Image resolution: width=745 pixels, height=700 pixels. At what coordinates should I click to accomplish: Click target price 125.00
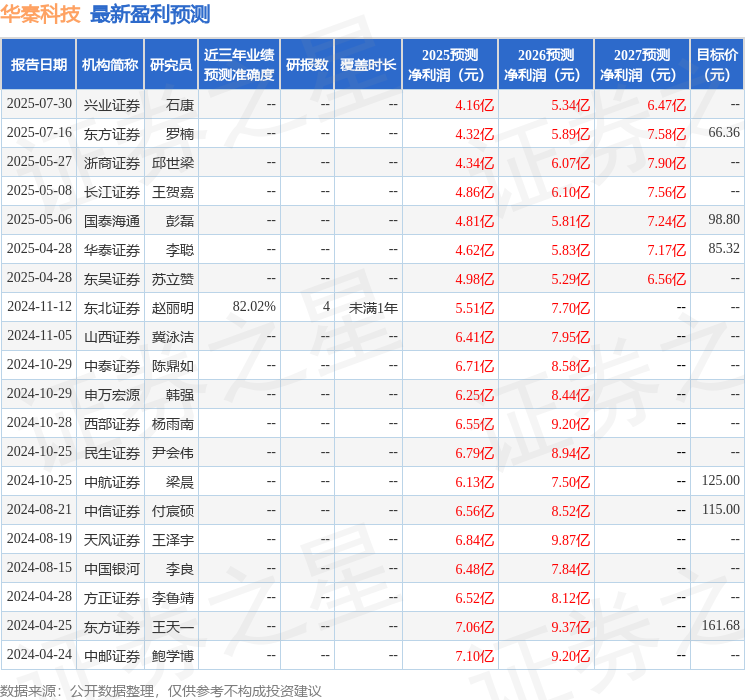pyautogui.click(x=721, y=480)
